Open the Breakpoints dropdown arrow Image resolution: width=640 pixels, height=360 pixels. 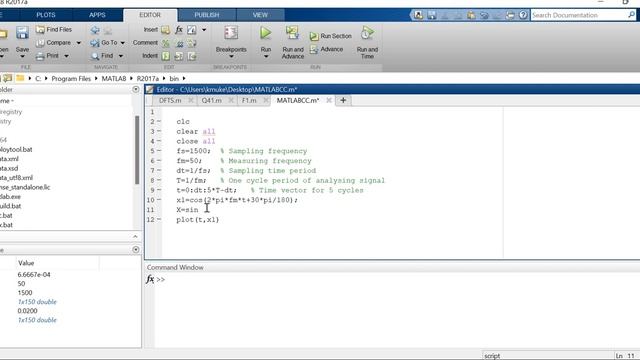231,57
